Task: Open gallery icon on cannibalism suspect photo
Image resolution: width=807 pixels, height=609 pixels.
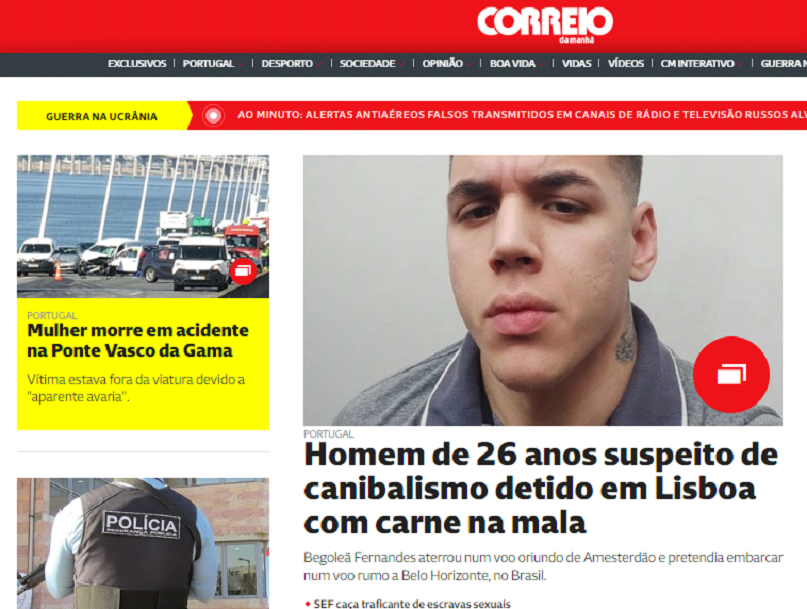Action: [731, 374]
